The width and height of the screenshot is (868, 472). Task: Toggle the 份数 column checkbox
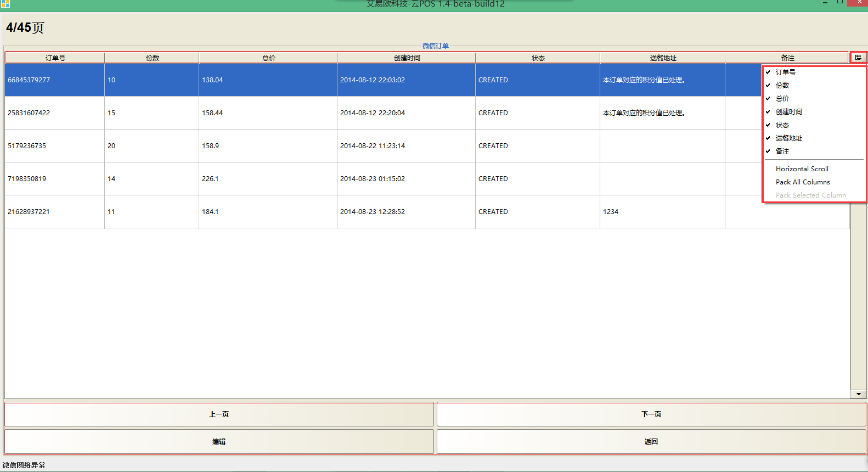coord(782,86)
